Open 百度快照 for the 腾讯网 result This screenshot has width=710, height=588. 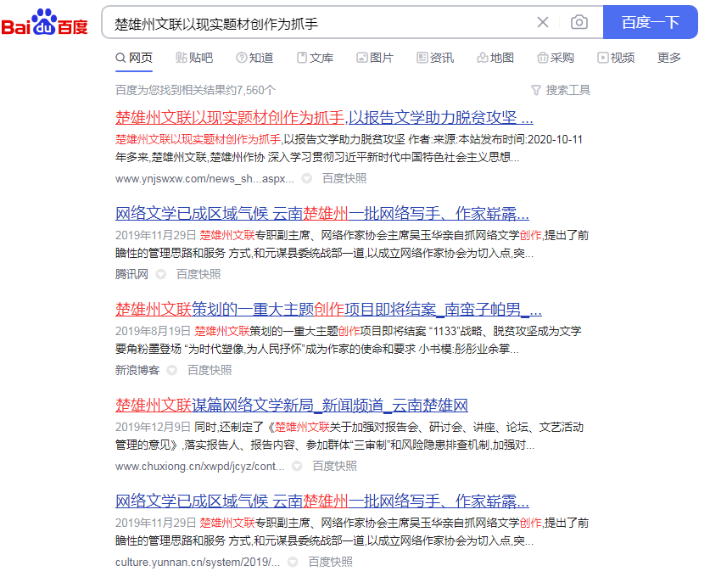pos(198,274)
